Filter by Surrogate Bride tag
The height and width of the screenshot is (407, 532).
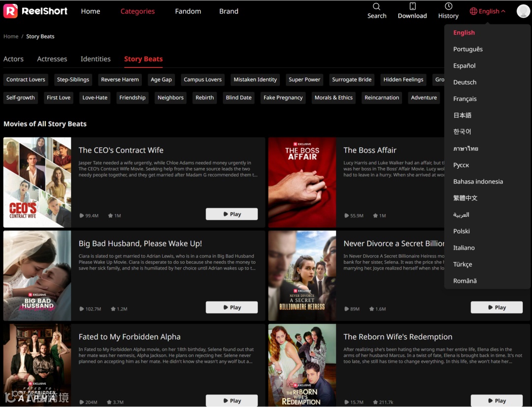pyautogui.click(x=352, y=80)
